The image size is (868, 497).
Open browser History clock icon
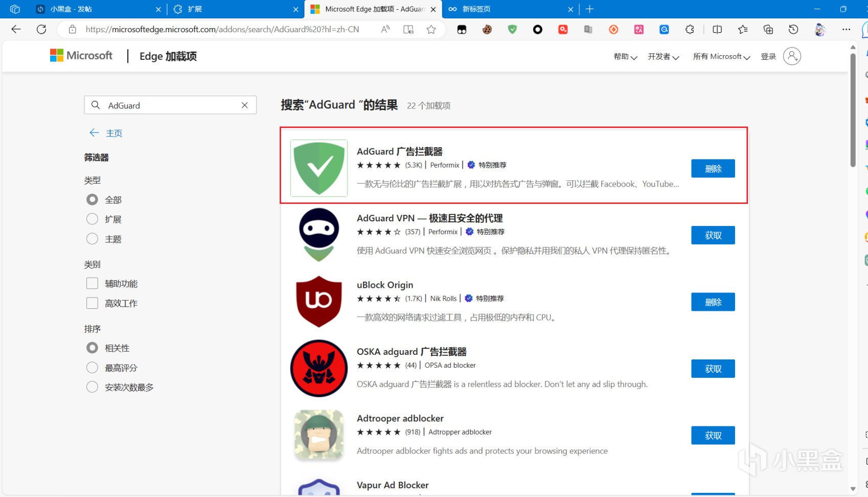point(793,30)
